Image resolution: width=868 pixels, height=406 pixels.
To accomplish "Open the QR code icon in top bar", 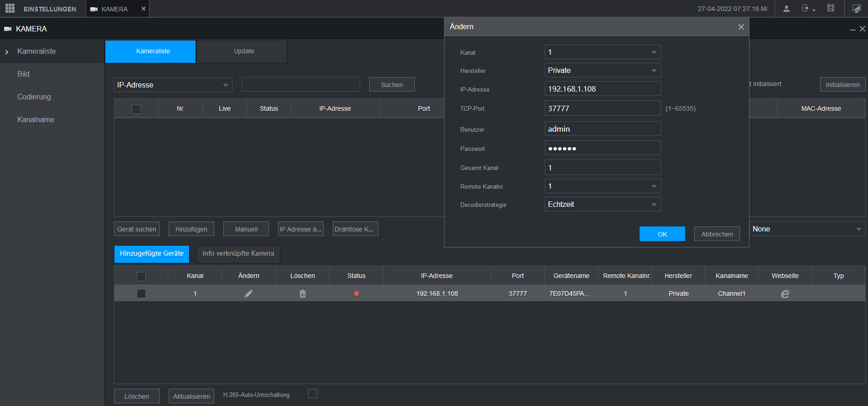I will (x=831, y=9).
